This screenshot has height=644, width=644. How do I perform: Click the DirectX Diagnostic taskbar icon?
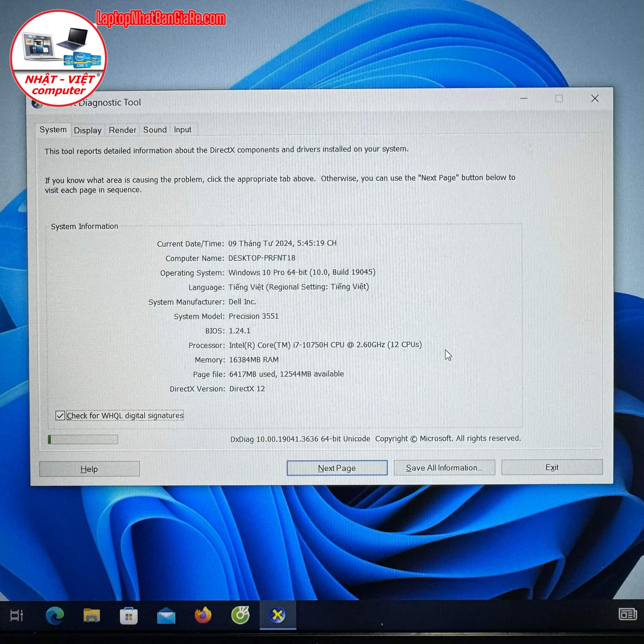tap(277, 615)
